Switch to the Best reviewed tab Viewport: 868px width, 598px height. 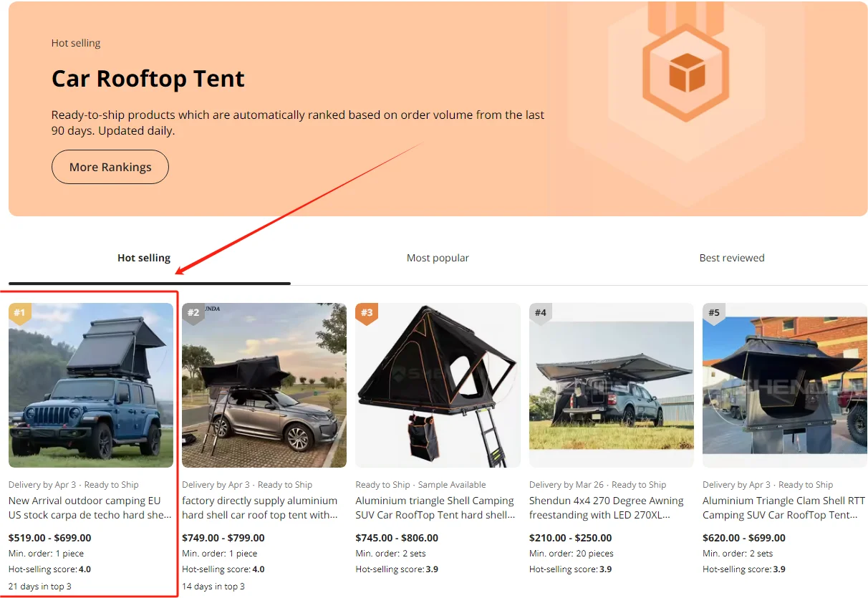click(x=731, y=258)
